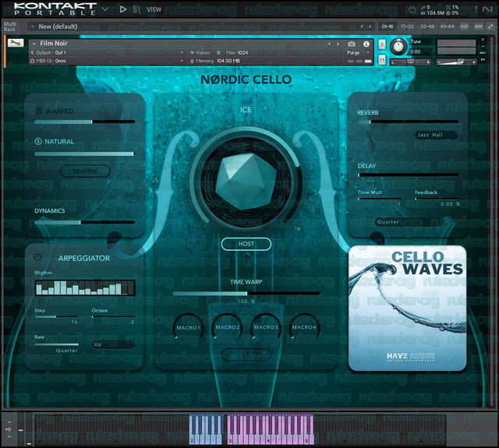Open the MIDI Ch Omni dropdown
Image resolution: width=499 pixels, height=448 pixels.
point(108,61)
